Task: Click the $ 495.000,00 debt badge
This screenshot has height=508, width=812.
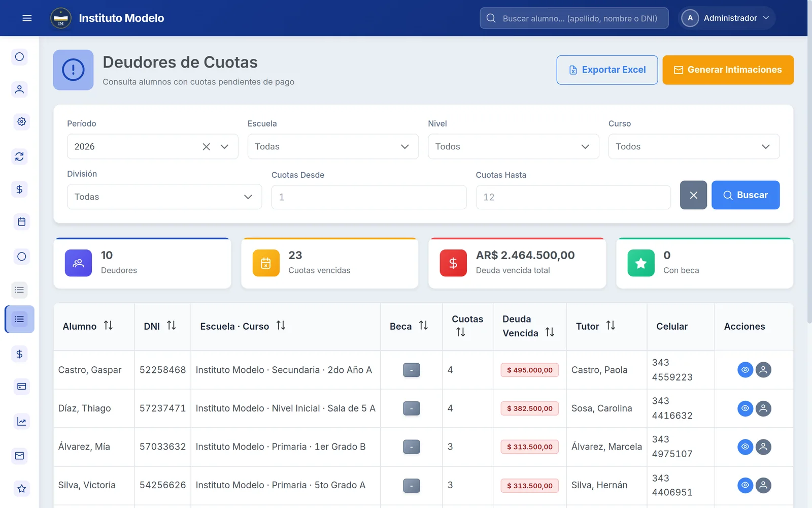Action: point(530,370)
